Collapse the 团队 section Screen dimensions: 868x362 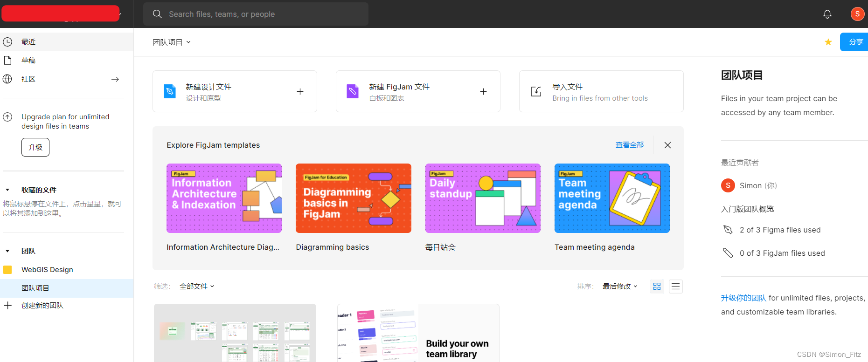(x=7, y=251)
